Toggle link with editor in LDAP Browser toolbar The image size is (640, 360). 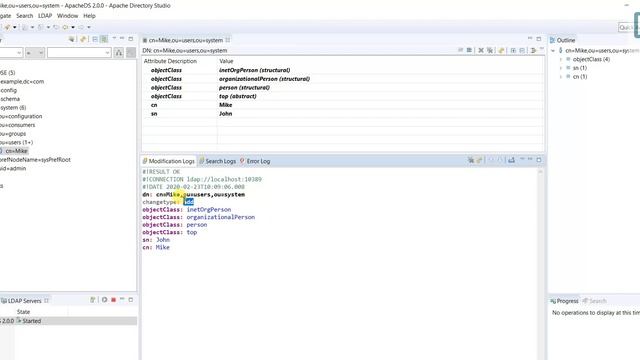104,39
